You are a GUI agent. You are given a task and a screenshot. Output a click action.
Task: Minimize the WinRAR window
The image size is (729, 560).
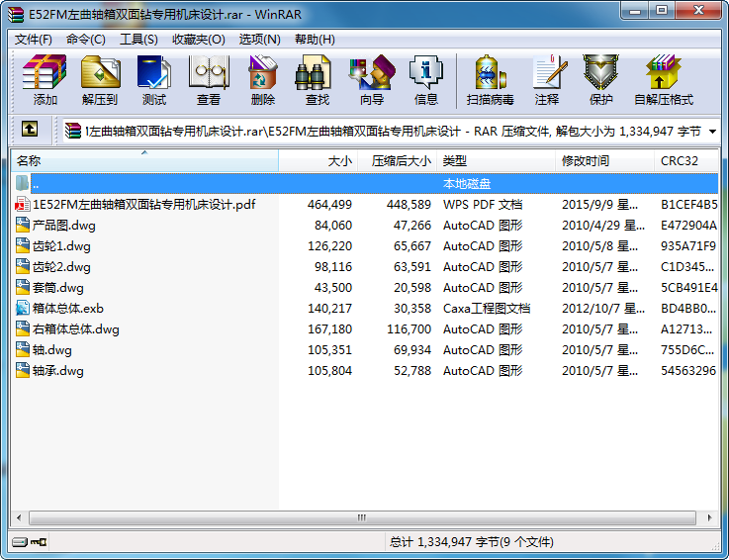[x=635, y=10]
